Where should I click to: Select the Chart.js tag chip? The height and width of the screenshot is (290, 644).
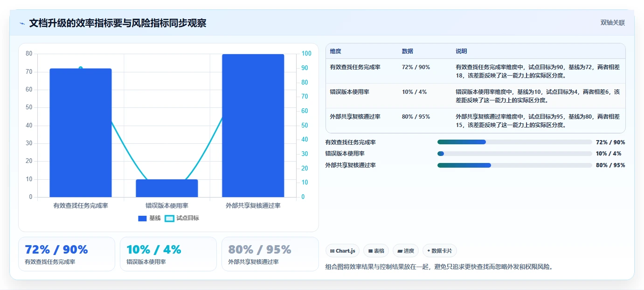(342, 251)
